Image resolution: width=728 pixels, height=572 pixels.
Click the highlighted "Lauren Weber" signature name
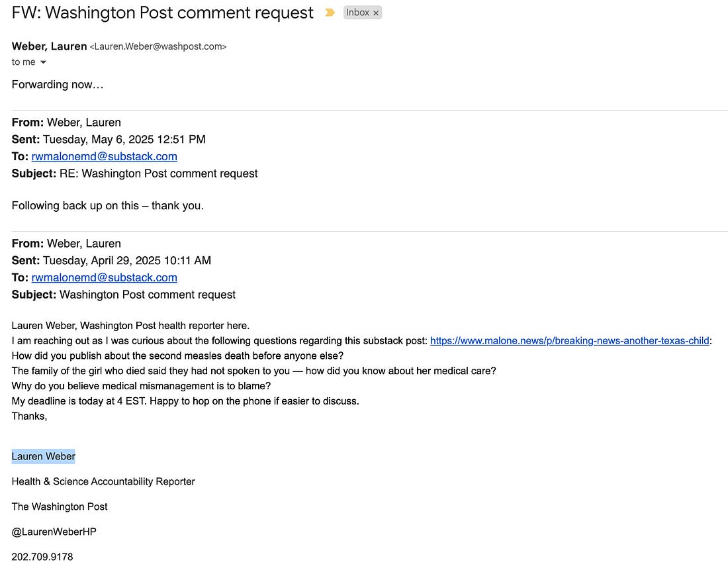44,456
